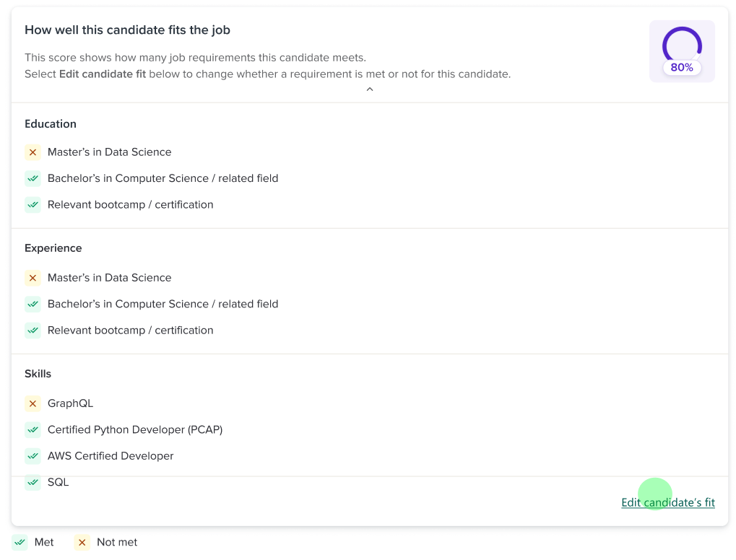The width and height of the screenshot is (736, 560).
Task: Click the met checkmark beside SQL
Action: pyautogui.click(x=33, y=482)
